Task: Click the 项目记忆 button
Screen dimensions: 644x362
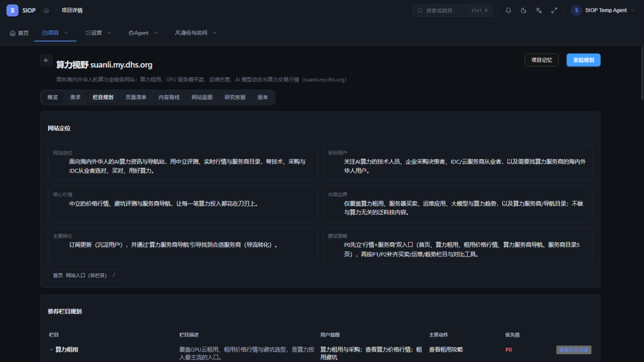Action: [x=542, y=60]
